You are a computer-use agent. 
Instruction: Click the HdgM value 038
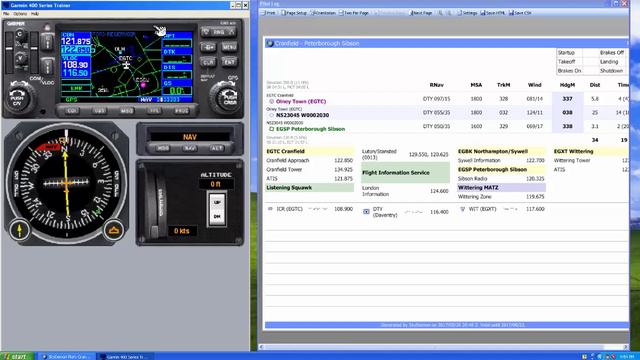coord(567,113)
